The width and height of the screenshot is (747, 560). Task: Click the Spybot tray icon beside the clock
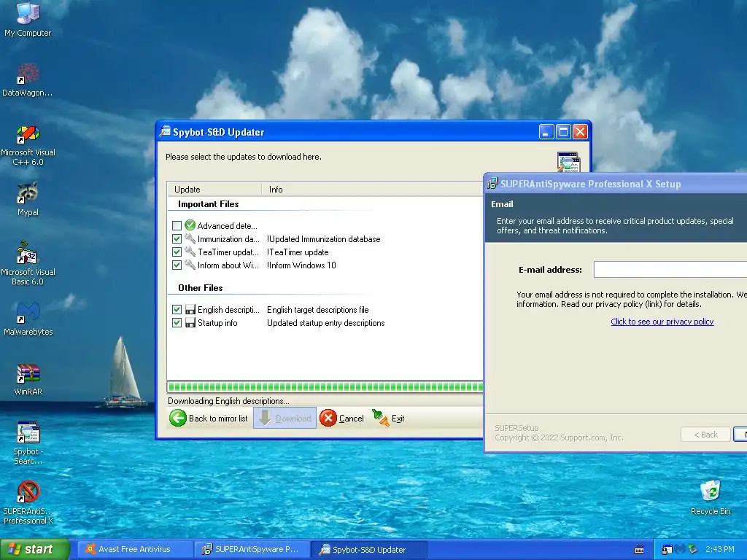pyautogui.click(x=692, y=550)
